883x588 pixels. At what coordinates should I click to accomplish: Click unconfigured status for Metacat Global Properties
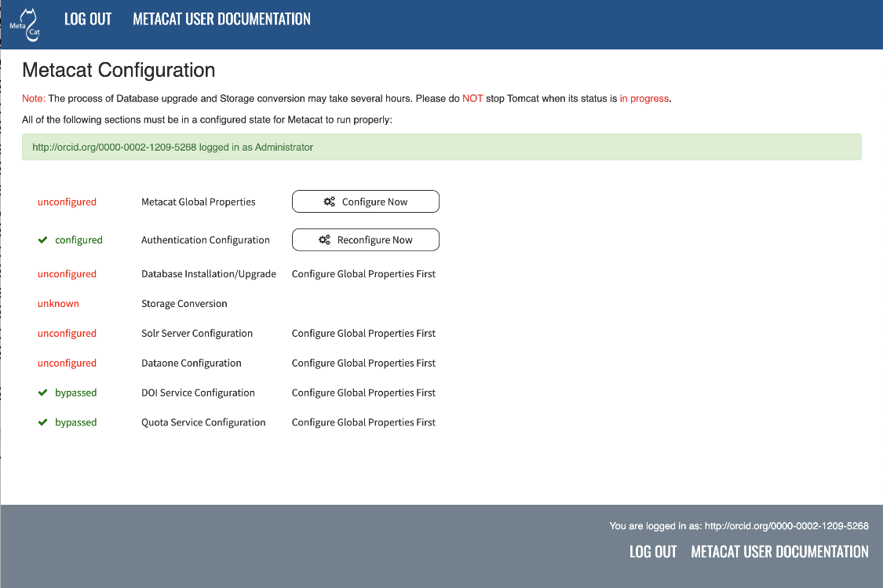point(67,202)
